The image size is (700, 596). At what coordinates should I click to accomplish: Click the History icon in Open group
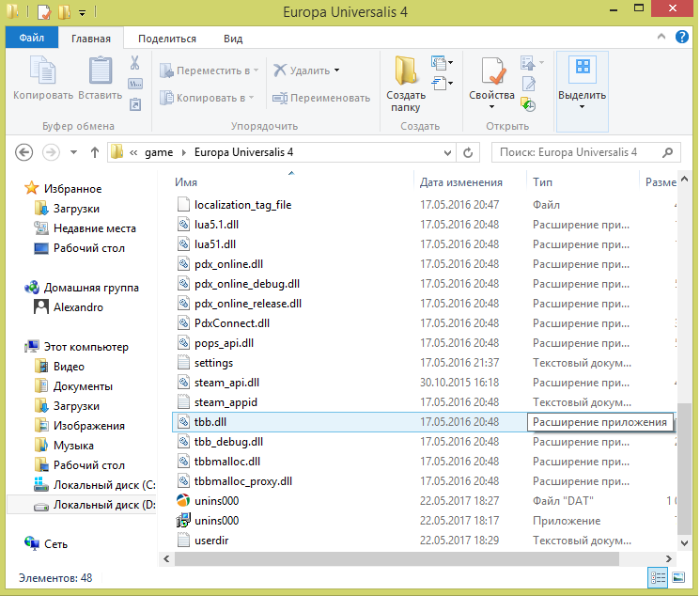click(528, 104)
